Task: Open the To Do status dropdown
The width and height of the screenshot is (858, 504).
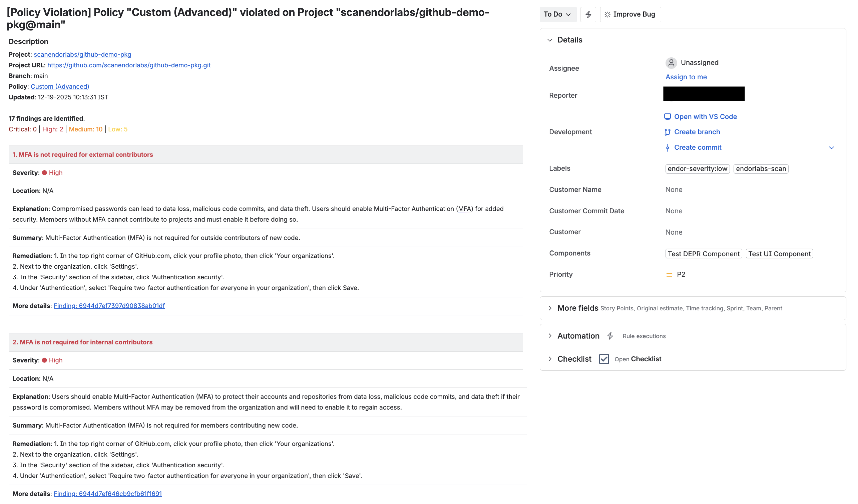Action: click(558, 14)
